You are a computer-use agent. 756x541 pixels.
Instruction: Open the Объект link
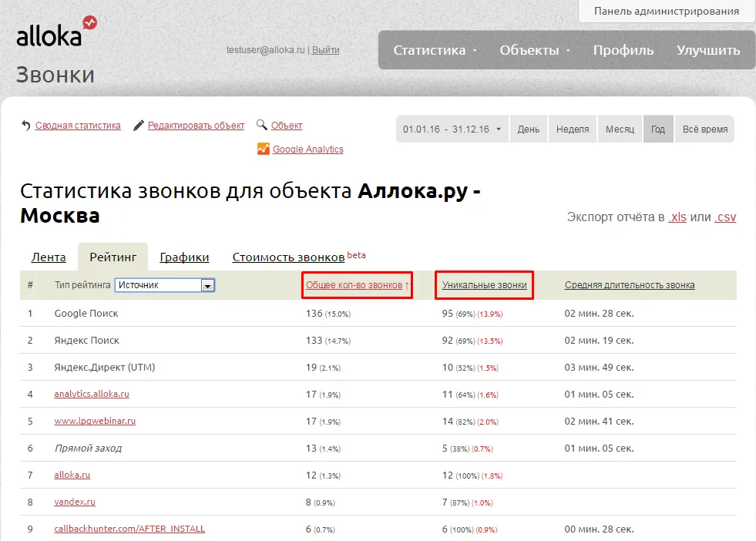click(287, 126)
